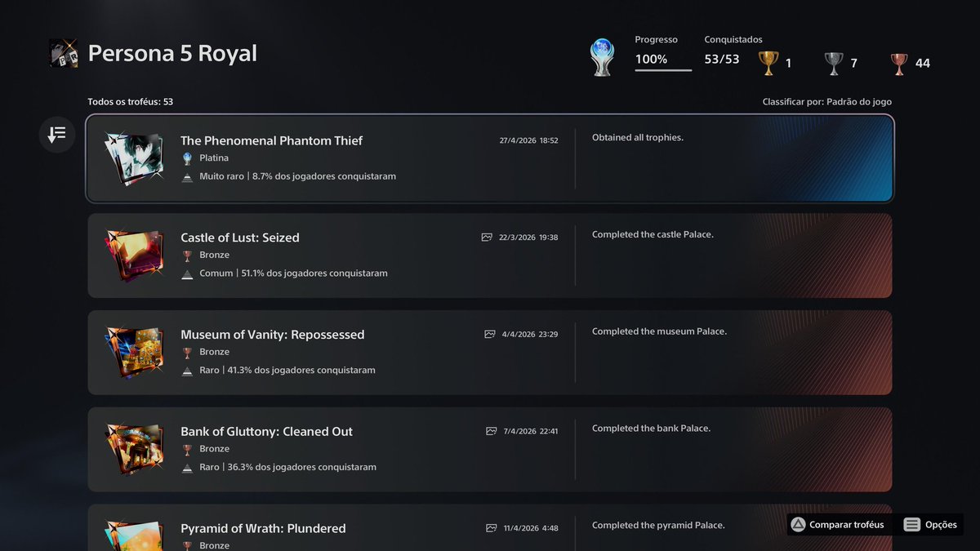Click Completed the castle Palace description
Image resolution: width=980 pixels, height=551 pixels.
pyautogui.click(x=653, y=235)
